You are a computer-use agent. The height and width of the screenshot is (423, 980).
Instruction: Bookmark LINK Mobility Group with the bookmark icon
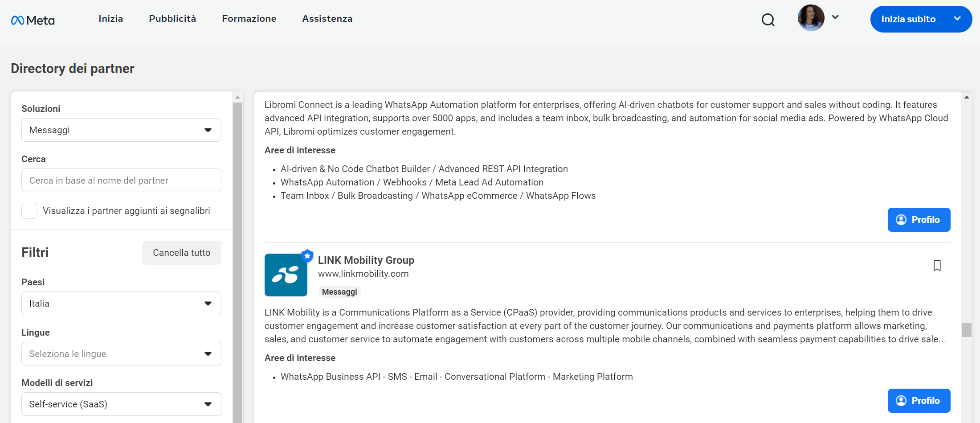click(x=937, y=266)
